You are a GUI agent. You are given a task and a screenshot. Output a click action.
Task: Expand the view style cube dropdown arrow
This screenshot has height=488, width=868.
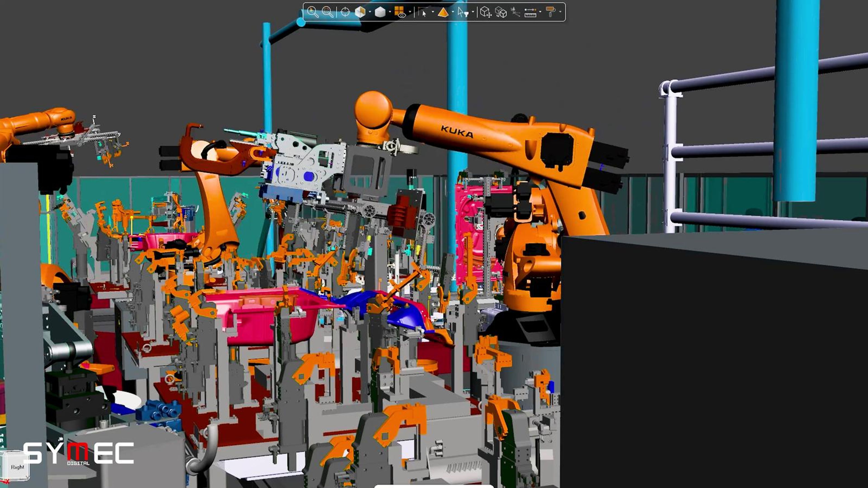pos(390,12)
